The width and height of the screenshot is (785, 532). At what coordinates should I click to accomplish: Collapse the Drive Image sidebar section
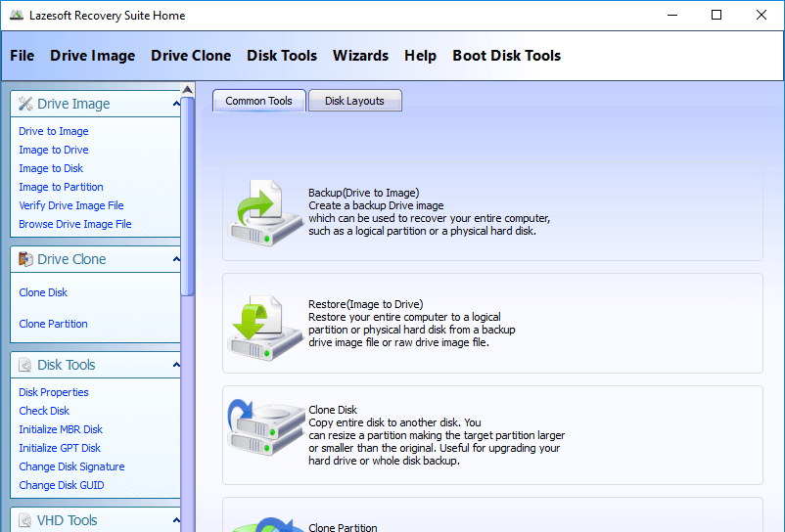point(176,104)
